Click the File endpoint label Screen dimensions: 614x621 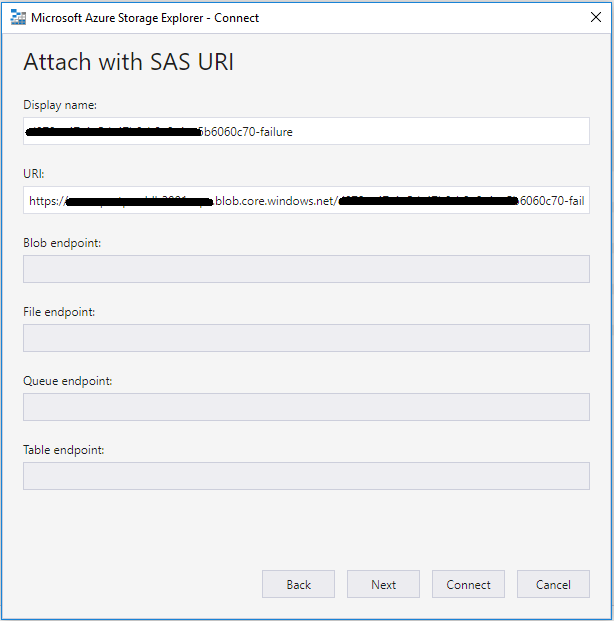tap(59, 312)
